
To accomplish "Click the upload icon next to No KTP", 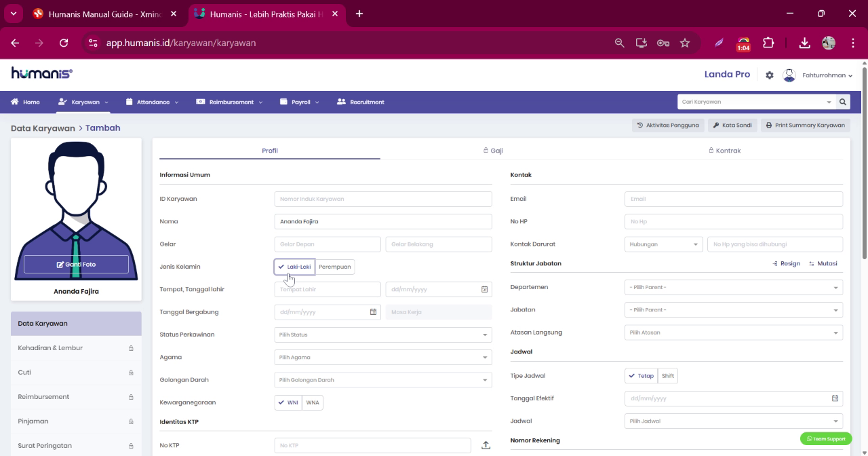I will (486, 445).
